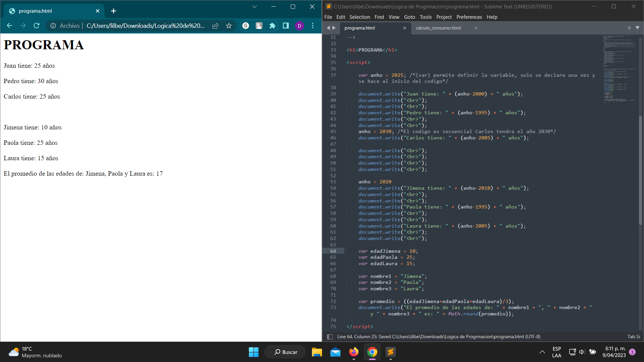This screenshot has width=644, height=362.
Task: Open the Chrome profile avatar D
Action: tap(299, 26)
